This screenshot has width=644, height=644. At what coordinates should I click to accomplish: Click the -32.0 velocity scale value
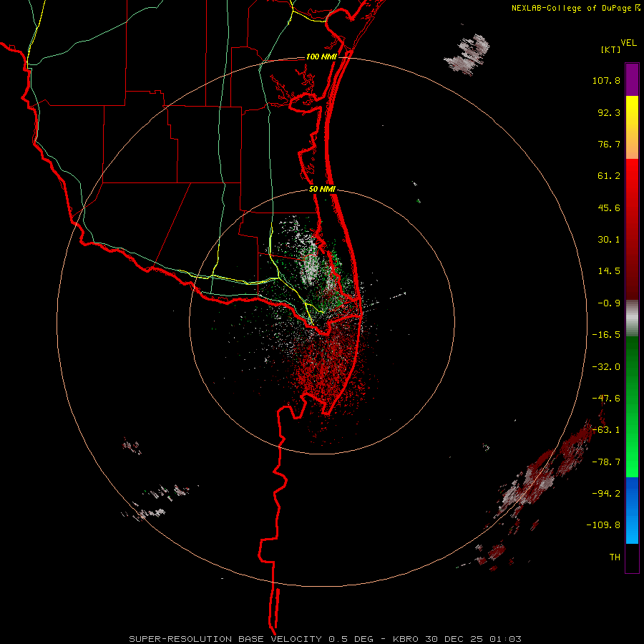point(606,367)
